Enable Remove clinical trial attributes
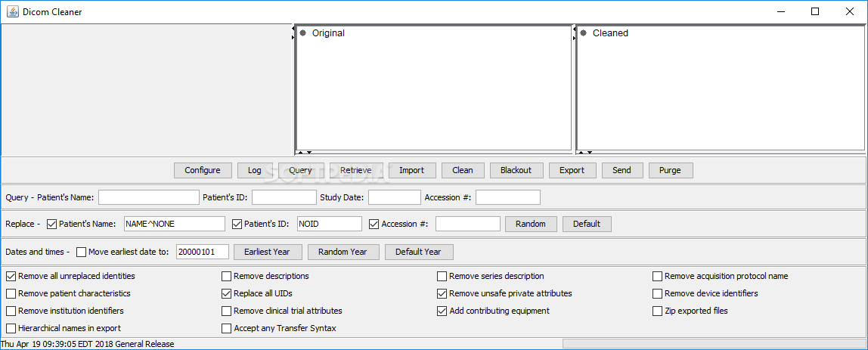 point(226,311)
